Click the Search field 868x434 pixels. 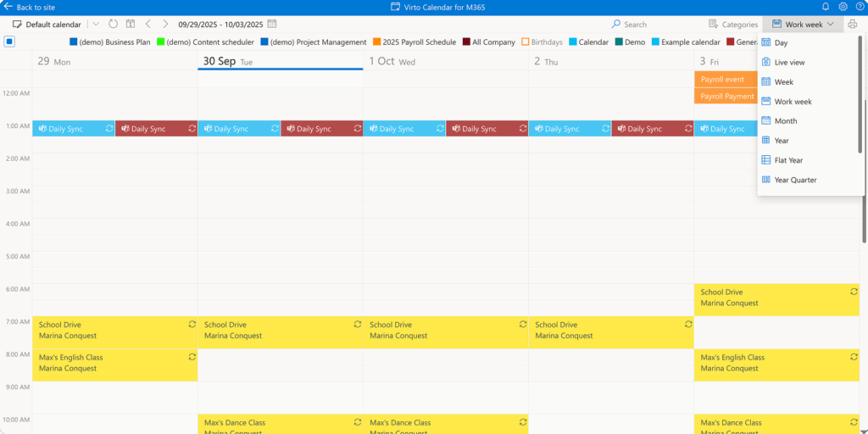point(653,25)
